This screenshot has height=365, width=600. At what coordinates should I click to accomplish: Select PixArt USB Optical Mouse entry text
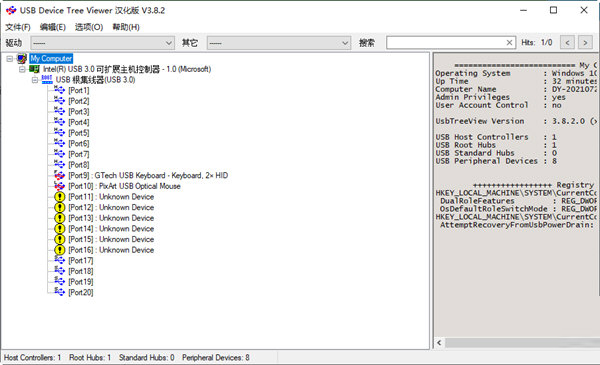coord(124,186)
